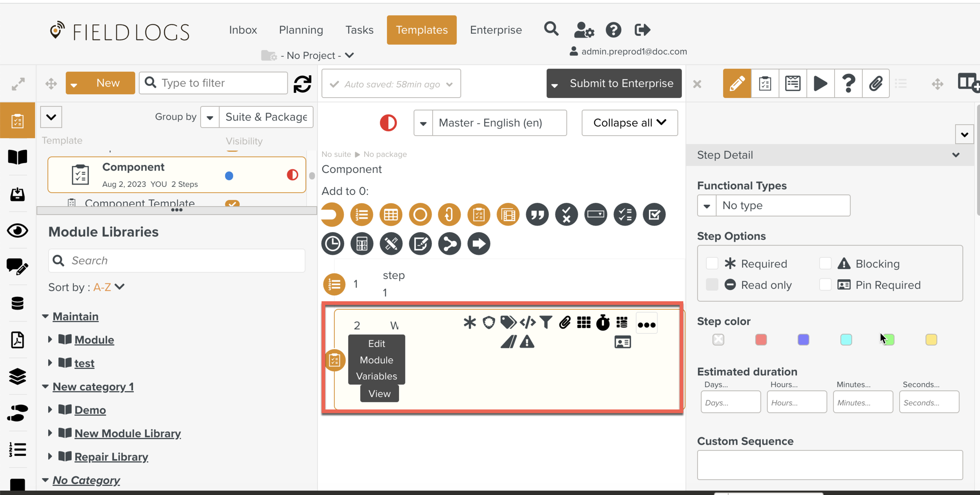The image size is (980, 495).
Task: Select the red step color swatch
Action: (x=760, y=340)
